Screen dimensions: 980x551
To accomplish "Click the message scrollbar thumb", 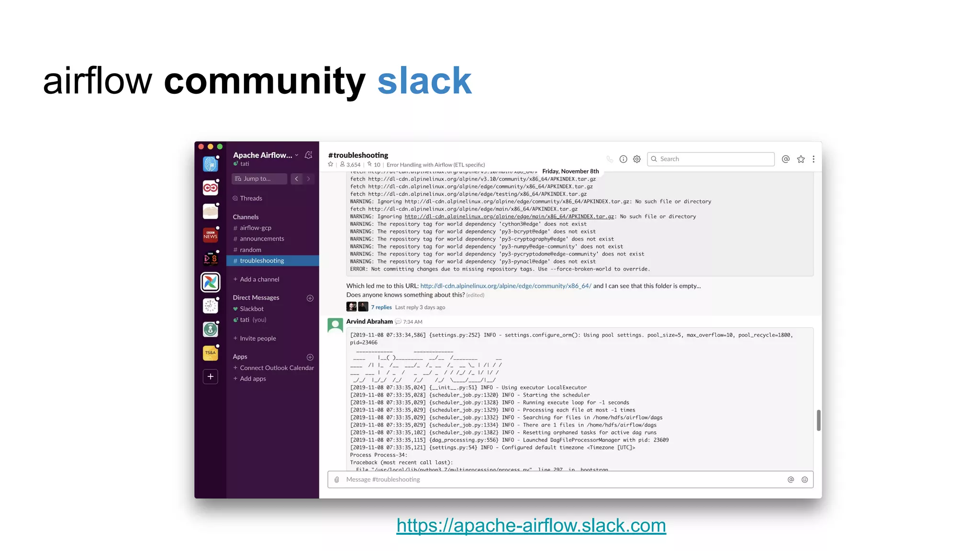I will pyautogui.click(x=819, y=420).
